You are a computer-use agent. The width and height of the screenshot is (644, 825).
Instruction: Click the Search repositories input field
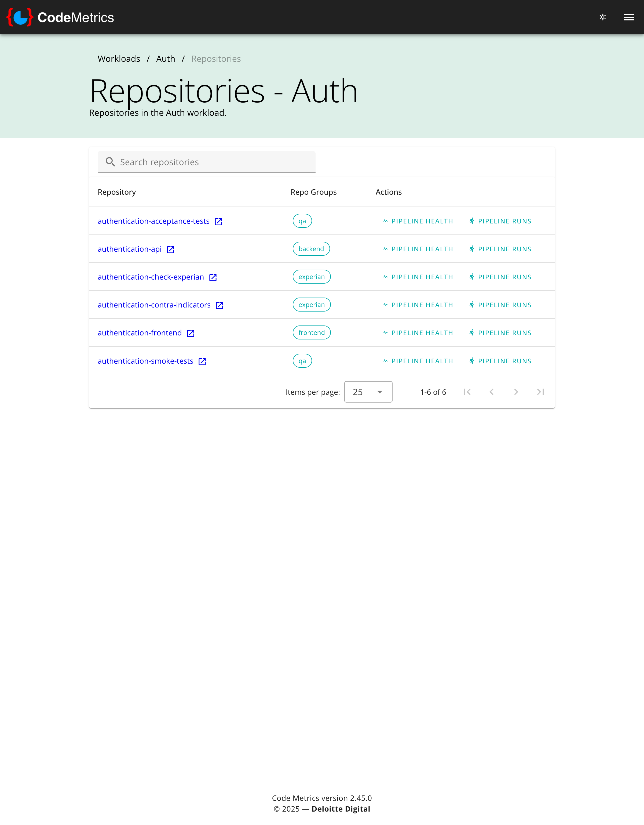click(211, 162)
